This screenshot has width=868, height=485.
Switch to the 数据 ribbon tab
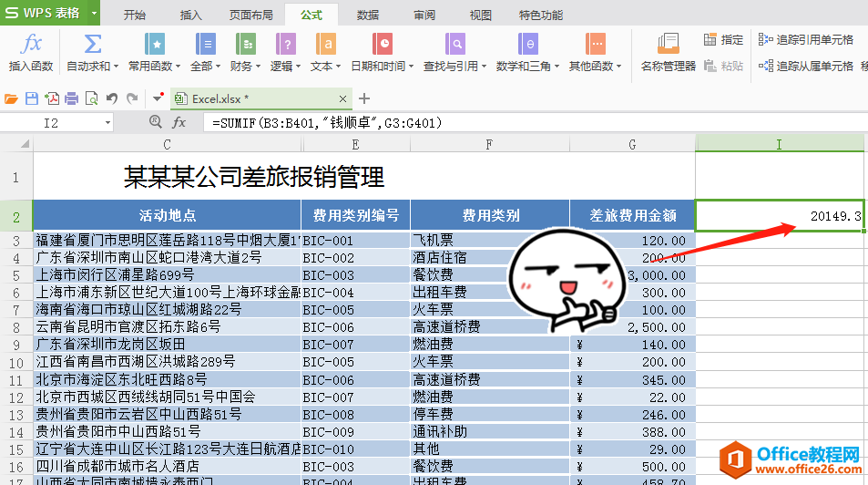point(368,15)
